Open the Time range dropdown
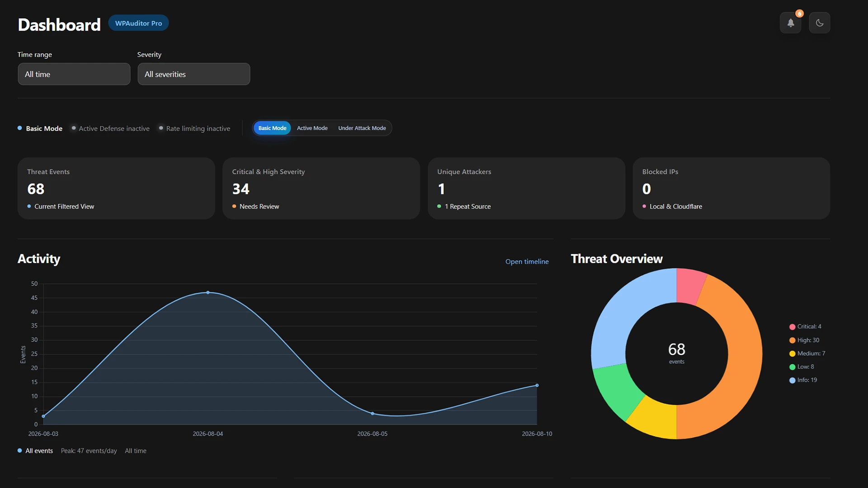 coord(74,74)
